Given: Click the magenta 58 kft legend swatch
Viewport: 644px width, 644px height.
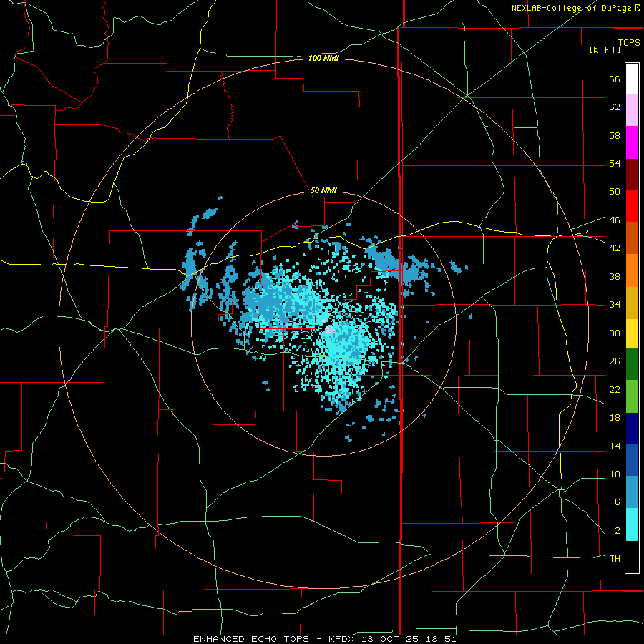Looking at the screenshot, I should 632,142.
